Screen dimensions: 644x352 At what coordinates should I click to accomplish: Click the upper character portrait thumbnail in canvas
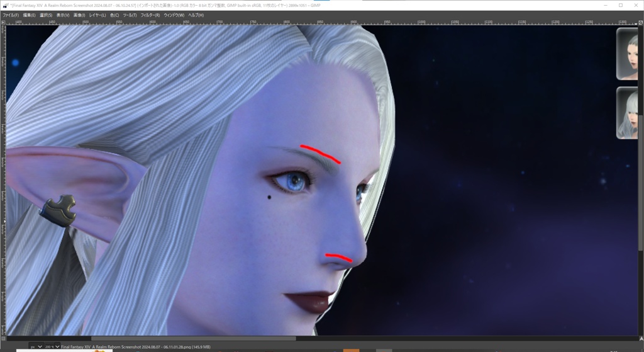tap(627, 54)
